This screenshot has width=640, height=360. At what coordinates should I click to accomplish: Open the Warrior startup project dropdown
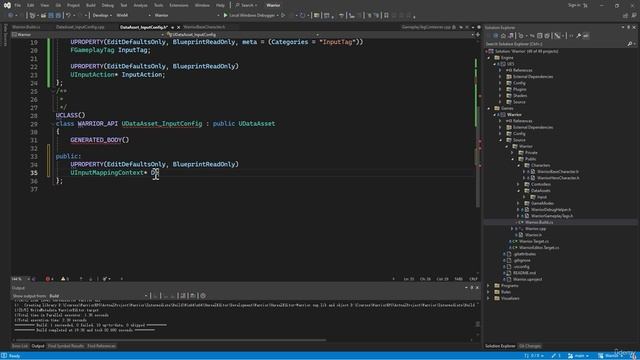coord(186,15)
